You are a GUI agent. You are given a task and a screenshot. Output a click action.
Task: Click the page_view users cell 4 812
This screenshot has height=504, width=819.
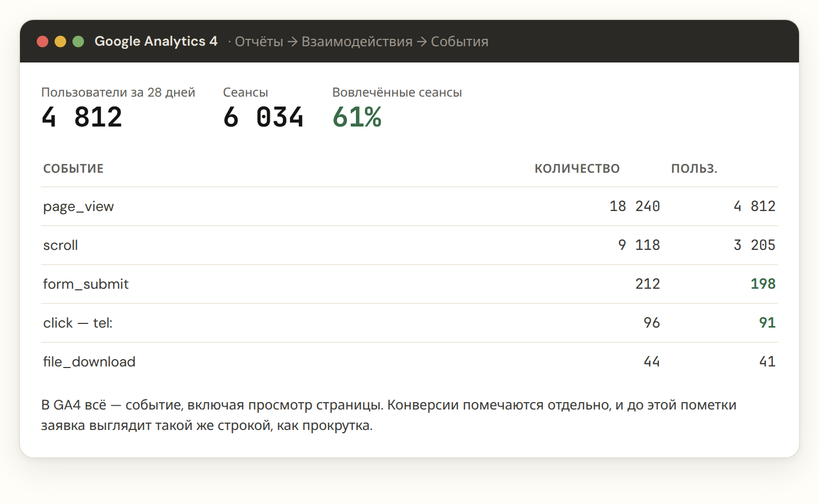(x=754, y=206)
